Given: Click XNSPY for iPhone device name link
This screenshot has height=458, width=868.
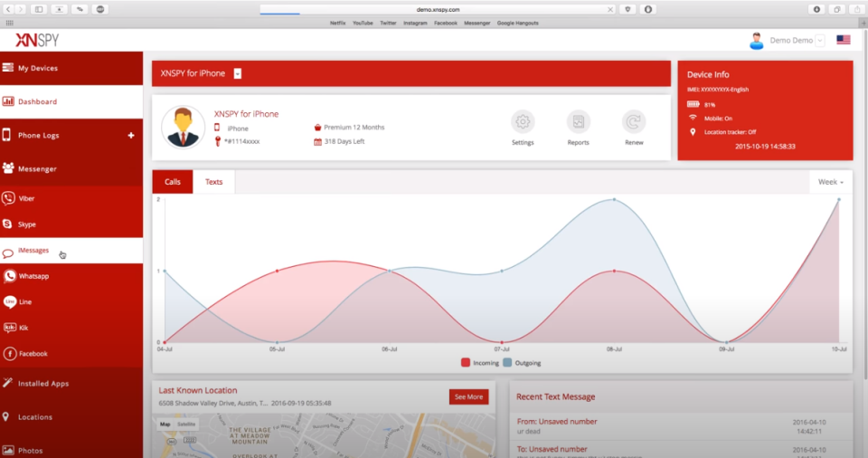Looking at the screenshot, I should [246, 114].
